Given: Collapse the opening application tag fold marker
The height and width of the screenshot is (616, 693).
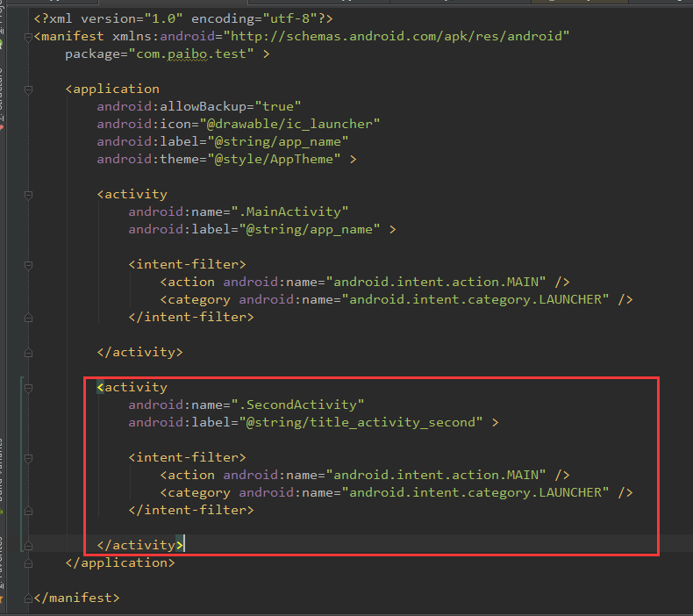Looking at the screenshot, I should [28, 90].
